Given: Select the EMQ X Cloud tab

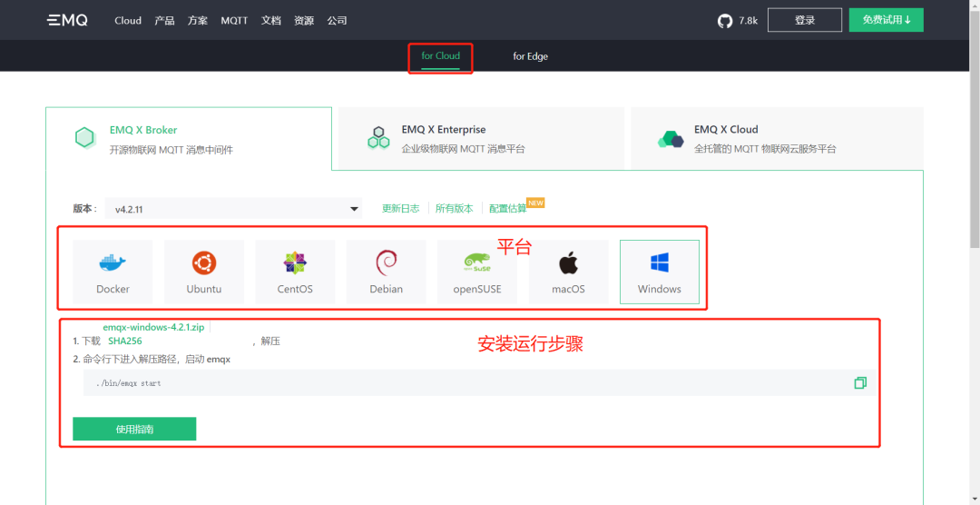Looking at the screenshot, I should pos(777,138).
